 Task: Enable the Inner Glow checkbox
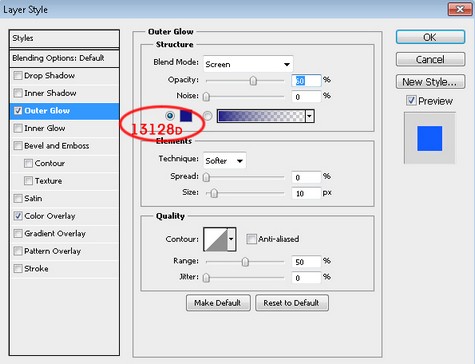18,128
